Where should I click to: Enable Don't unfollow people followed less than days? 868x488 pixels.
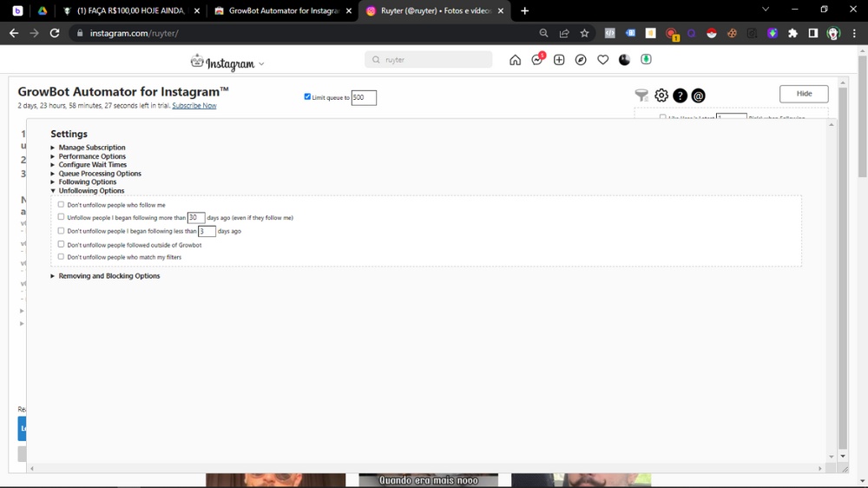[x=61, y=230]
